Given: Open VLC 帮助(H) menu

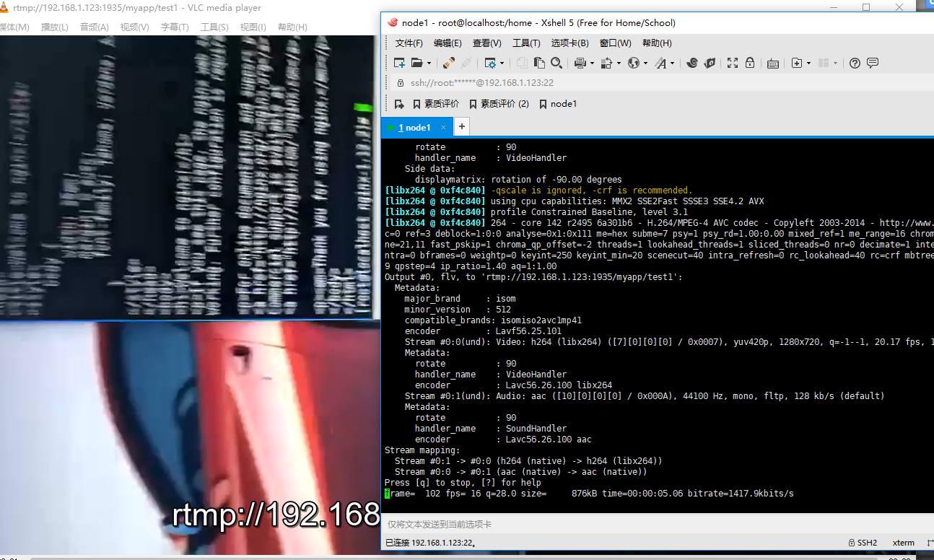Looking at the screenshot, I should pos(292,27).
